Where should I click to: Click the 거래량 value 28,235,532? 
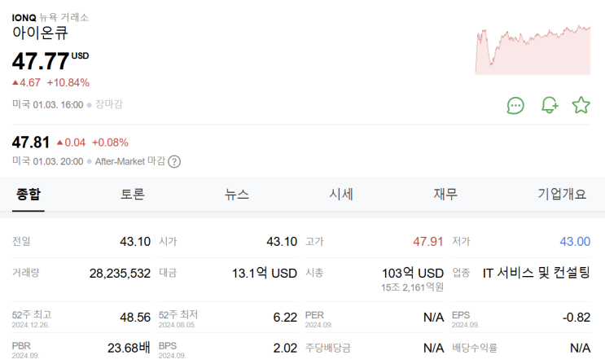click(x=120, y=273)
